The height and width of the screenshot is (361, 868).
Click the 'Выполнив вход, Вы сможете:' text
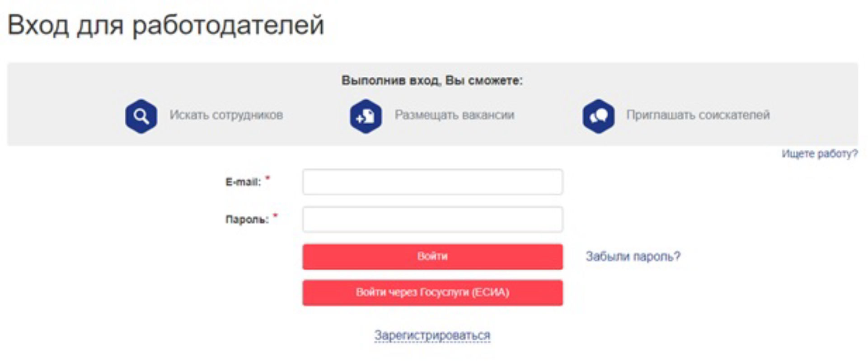tap(432, 81)
